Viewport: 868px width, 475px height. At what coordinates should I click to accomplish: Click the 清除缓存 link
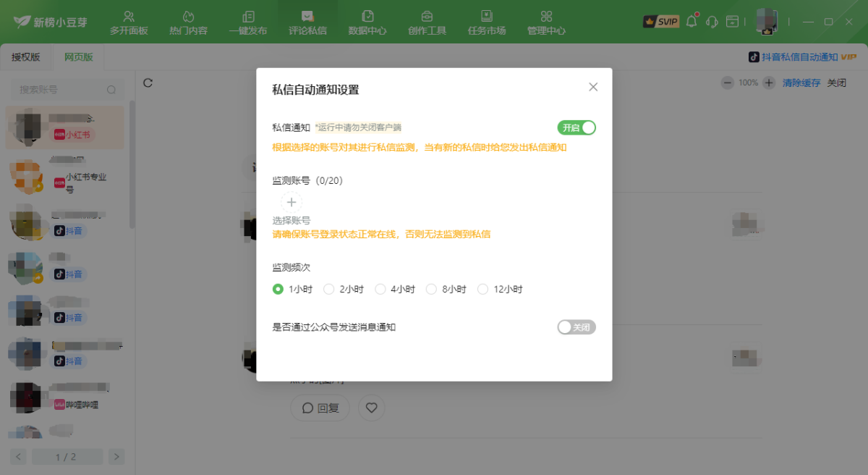pyautogui.click(x=801, y=83)
